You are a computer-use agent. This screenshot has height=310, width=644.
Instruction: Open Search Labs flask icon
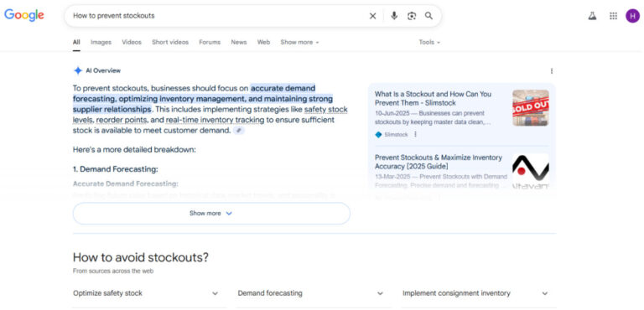(x=592, y=16)
